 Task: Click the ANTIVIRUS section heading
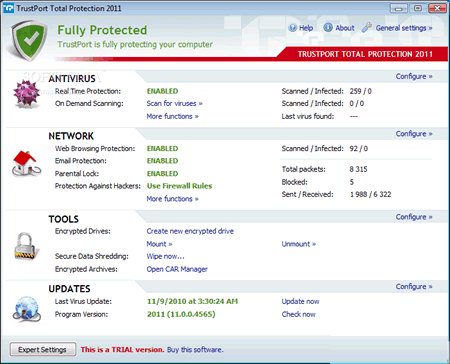tap(72, 79)
